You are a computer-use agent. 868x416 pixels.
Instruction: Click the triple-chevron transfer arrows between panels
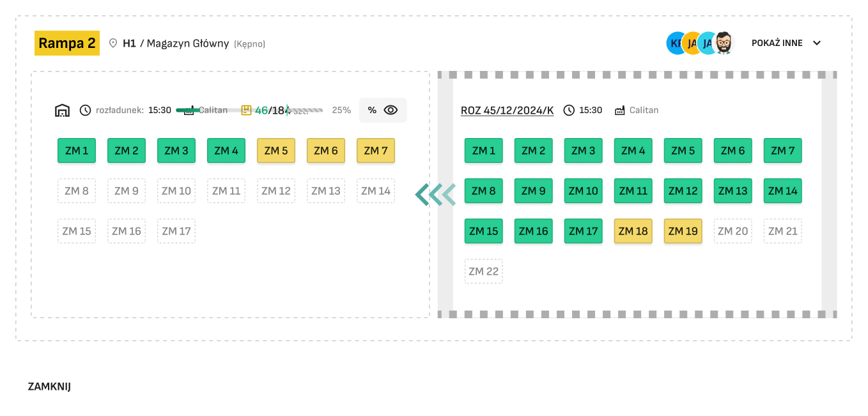point(435,194)
